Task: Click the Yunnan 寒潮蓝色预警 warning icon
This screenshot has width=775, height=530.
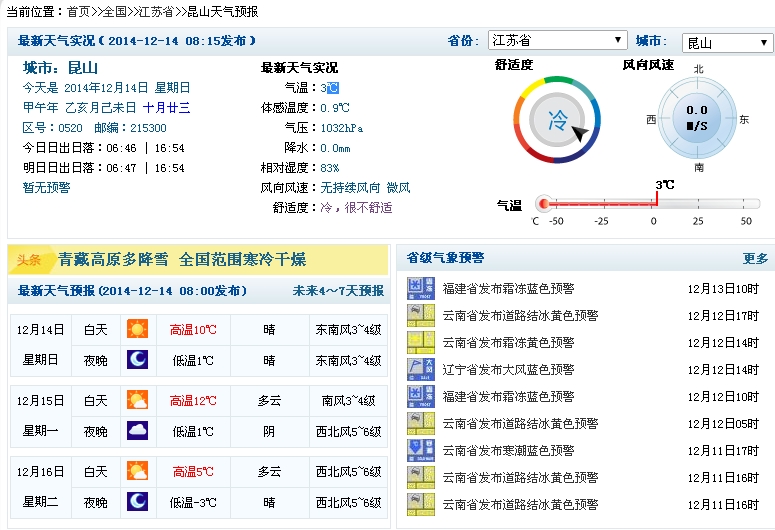Action: pyautogui.click(x=421, y=450)
